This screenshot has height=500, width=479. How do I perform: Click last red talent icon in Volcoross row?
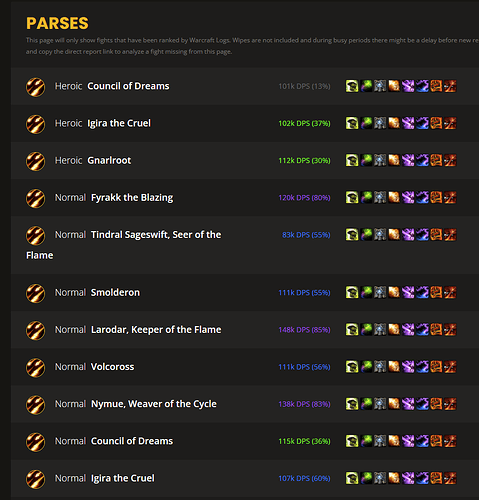point(450,367)
